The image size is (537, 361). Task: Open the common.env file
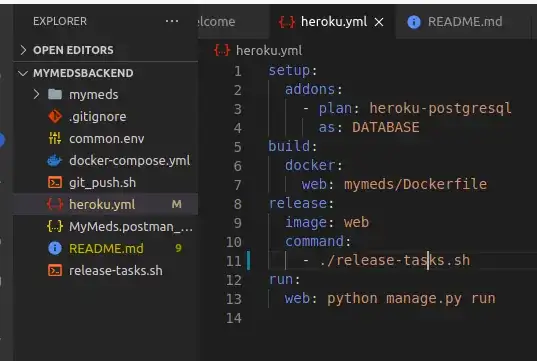point(106,138)
